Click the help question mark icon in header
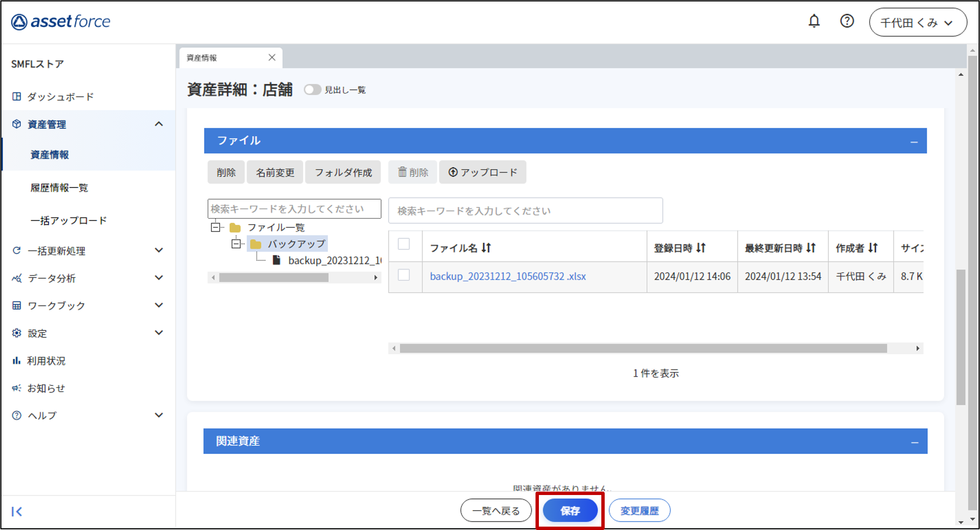 tap(847, 21)
